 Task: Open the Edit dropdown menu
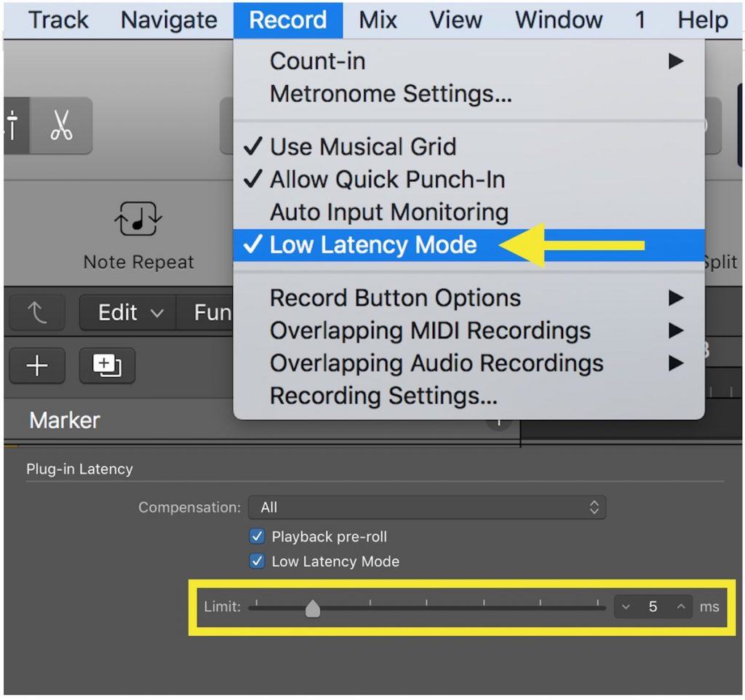click(x=128, y=313)
